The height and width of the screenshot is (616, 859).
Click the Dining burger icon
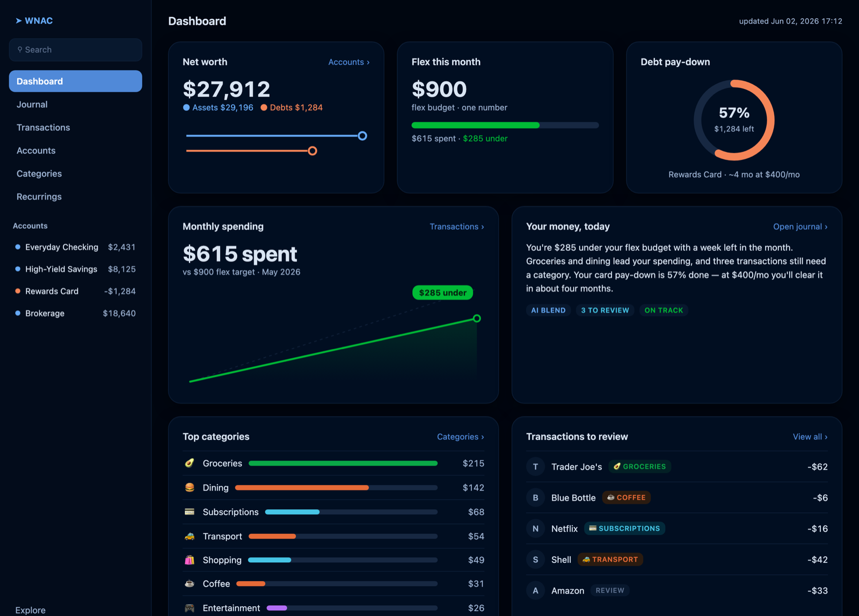click(190, 488)
